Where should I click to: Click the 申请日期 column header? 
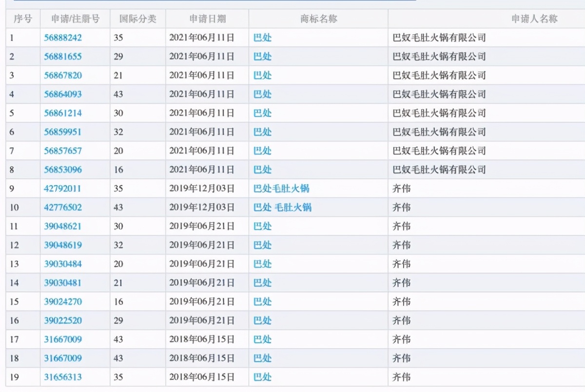pos(208,19)
